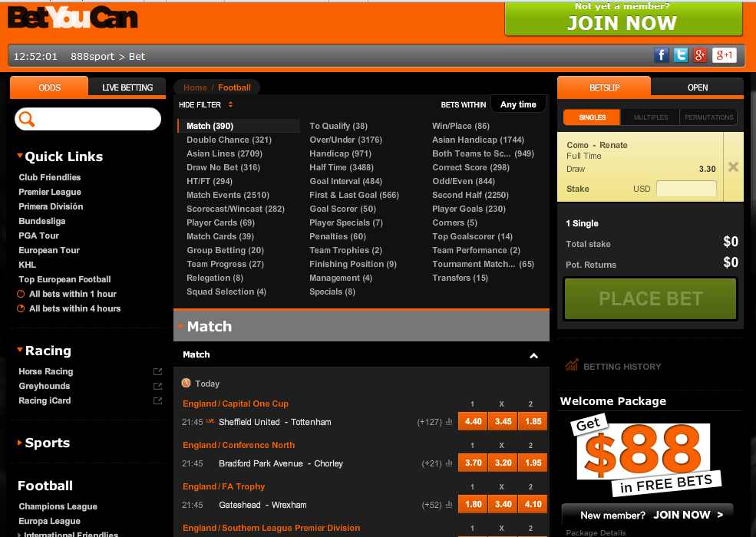The width and height of the screenshot is (756, 537).
Task: Switch to the ODDS tab
Action: (x=49, y=87)
